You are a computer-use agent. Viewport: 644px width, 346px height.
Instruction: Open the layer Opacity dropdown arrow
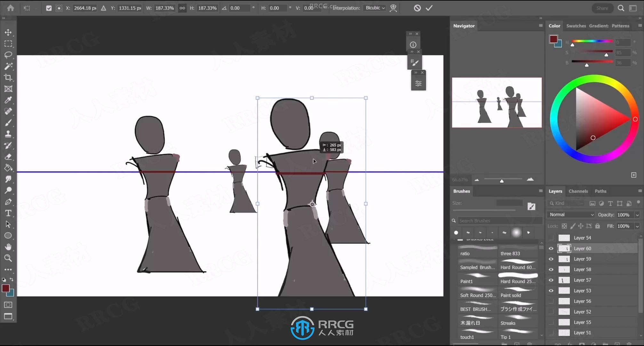(637, 215)
